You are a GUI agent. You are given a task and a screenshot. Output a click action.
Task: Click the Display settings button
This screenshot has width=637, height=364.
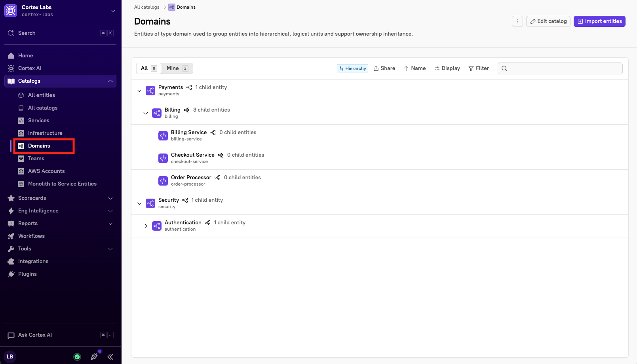tap(447, 68)
